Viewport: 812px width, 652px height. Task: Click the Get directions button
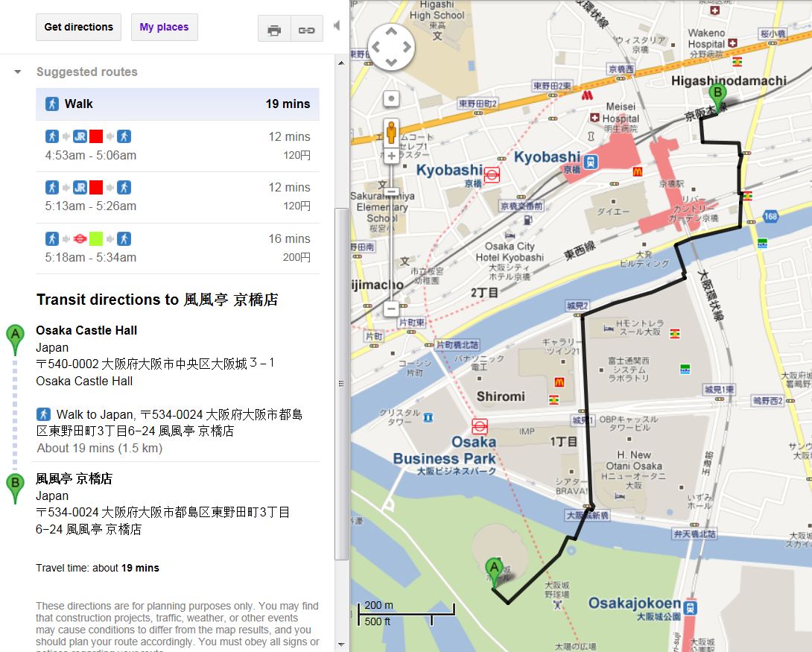(78, 28)
